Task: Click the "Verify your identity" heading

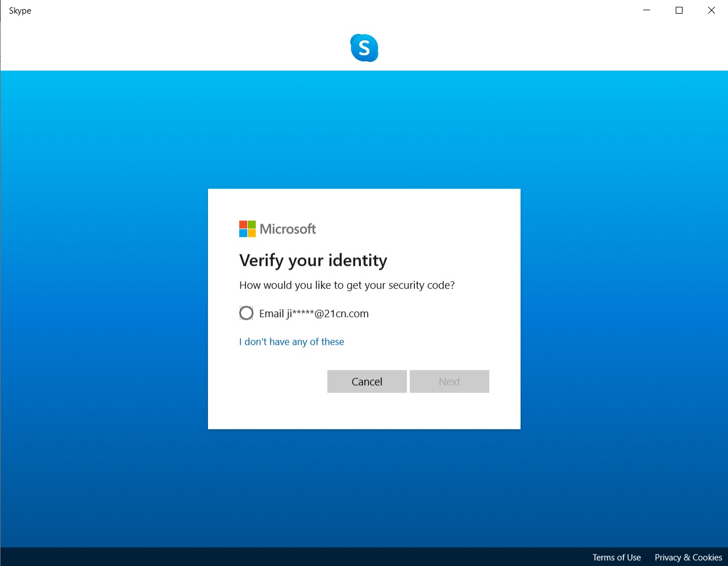Action: point(313,260)
